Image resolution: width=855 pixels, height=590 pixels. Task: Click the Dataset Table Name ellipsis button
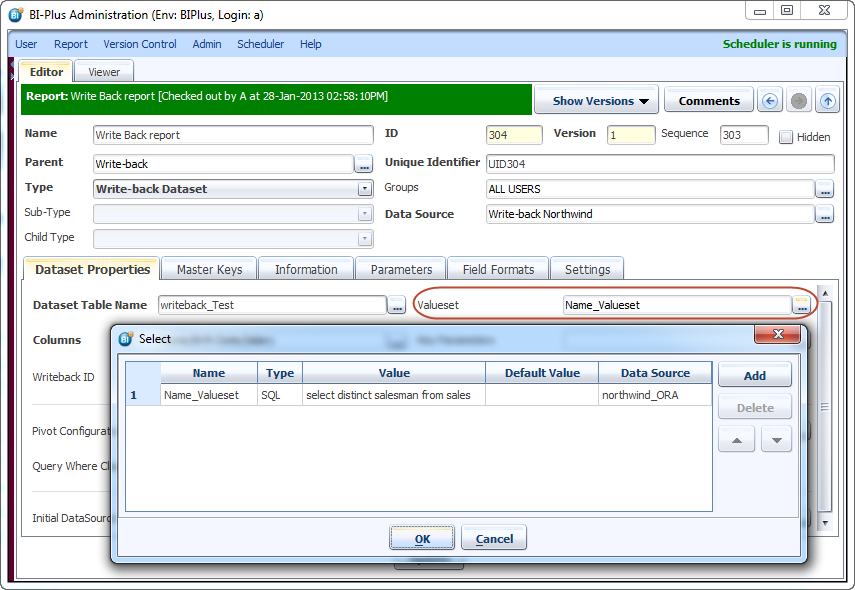coord(398,306)
